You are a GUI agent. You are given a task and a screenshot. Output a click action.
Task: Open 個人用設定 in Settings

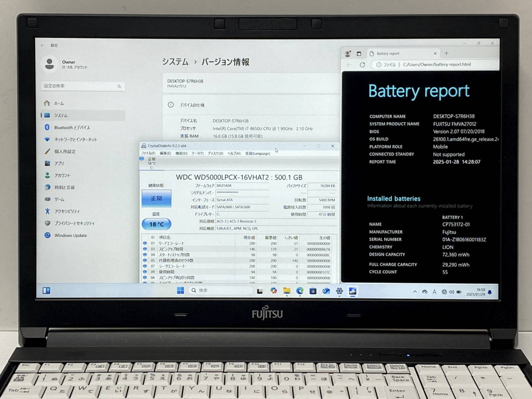coord(83,152)
